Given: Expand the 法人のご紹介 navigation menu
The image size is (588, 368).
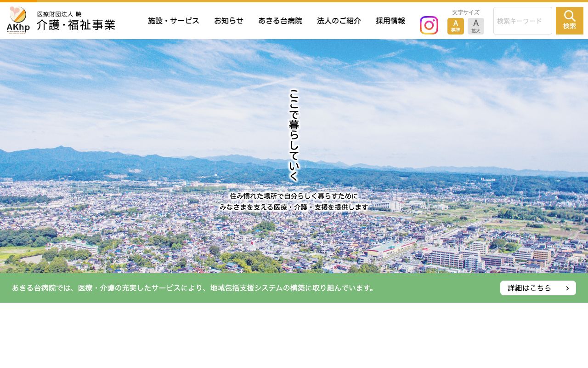Looking at the screenshot, I should point(339,21).
